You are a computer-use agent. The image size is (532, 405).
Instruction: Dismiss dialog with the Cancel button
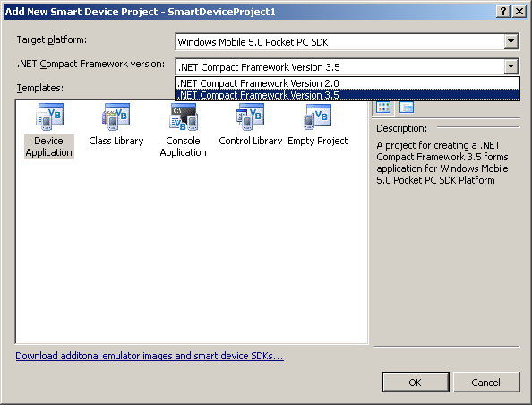pyautogui.click(x=486, y=383)
